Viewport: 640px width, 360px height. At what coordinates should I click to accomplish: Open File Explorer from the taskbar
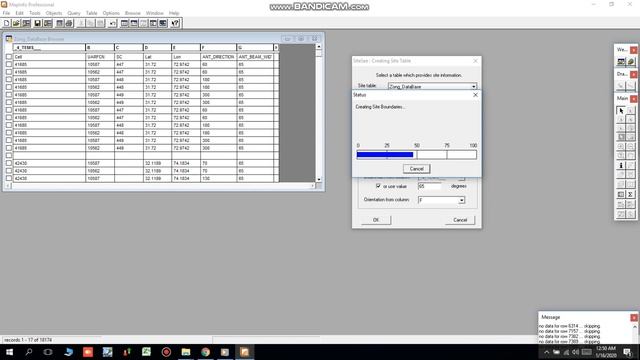(x=186, y=352)
